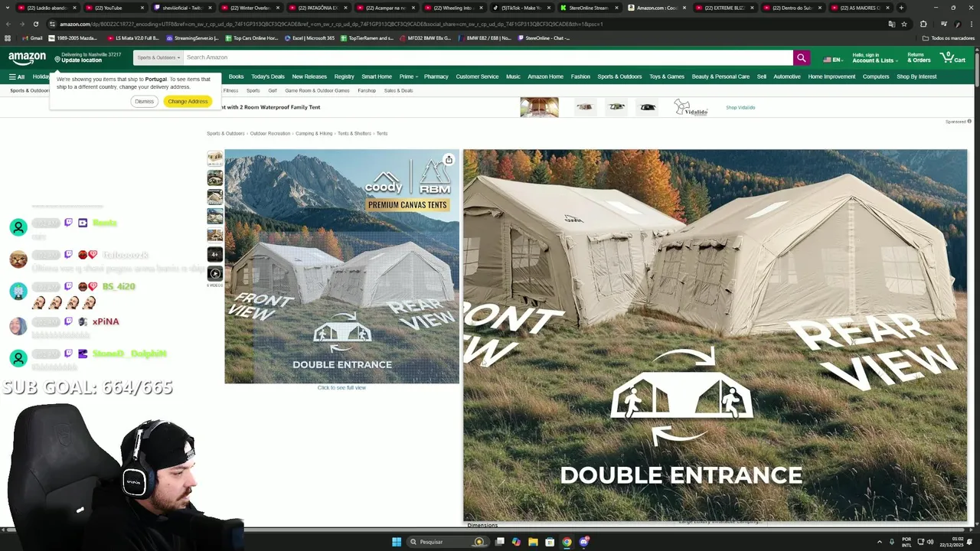980x551 pixels.
Task: Open the browser extensions puzzle icon
Action: (923, 24)
